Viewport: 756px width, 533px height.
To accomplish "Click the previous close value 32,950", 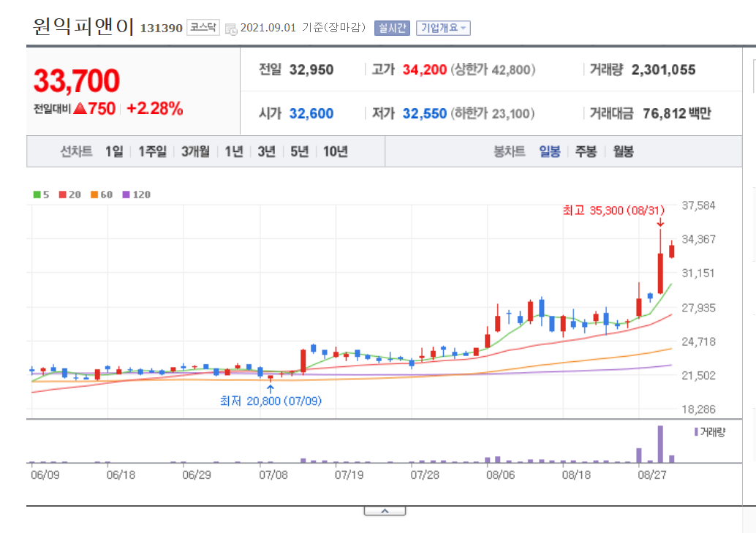I will (x=311, y=70).
